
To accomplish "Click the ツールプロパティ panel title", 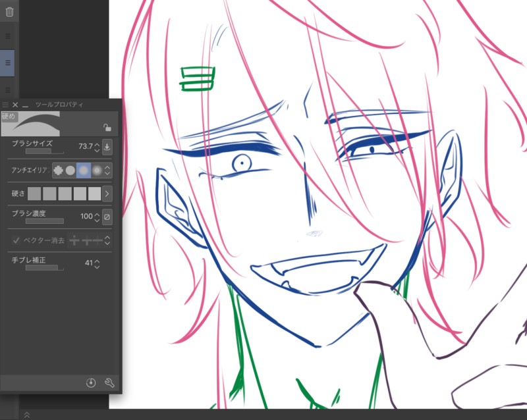I will [x=59, y=105].
